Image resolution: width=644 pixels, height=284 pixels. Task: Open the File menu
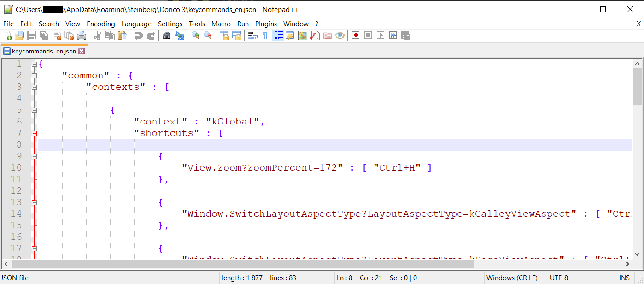point(8,24)
